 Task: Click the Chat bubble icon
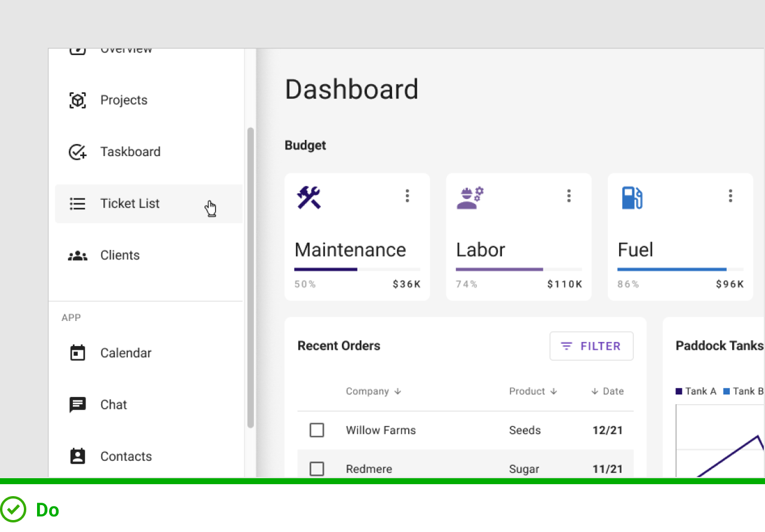tap(78, 405)
